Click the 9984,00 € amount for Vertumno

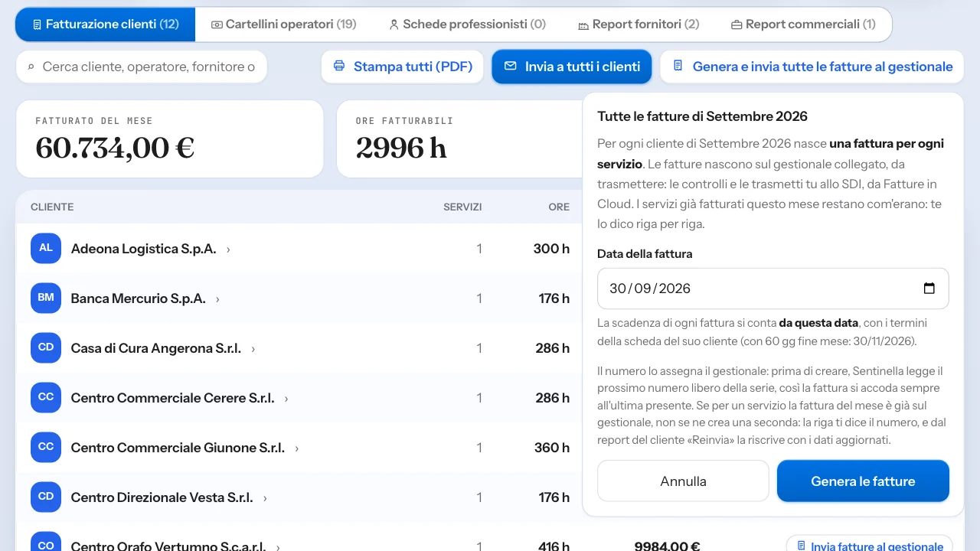tap(667, 546)
